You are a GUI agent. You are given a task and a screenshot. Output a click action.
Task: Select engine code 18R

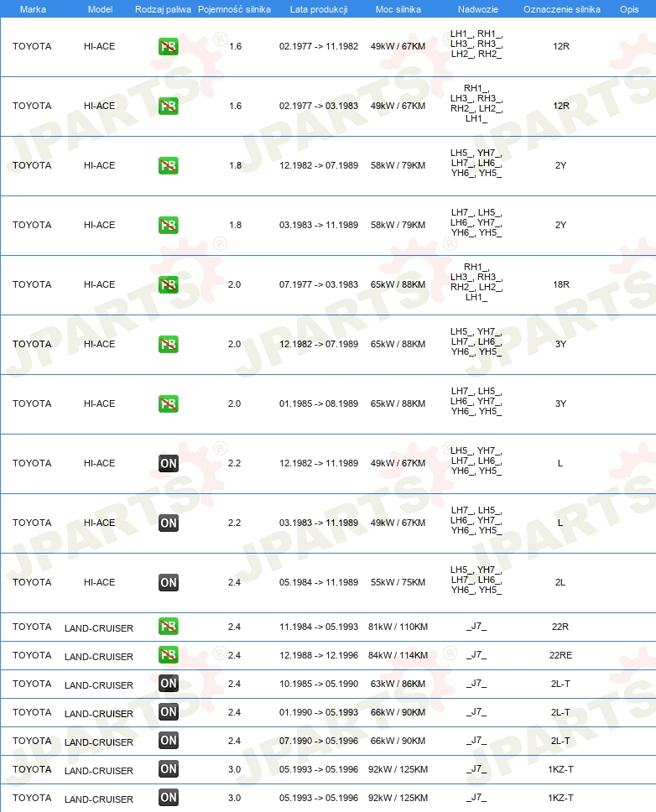[x=560, y=284]
